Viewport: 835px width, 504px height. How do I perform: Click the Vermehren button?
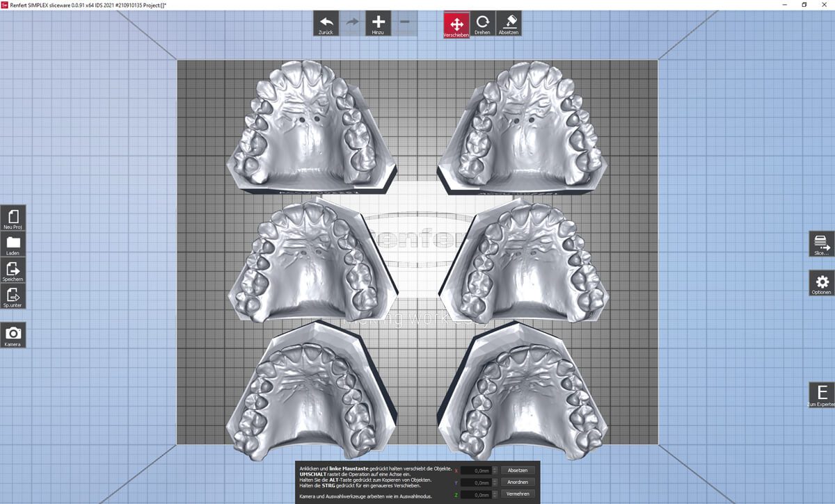pyautogui.click(x=518, y=494)
